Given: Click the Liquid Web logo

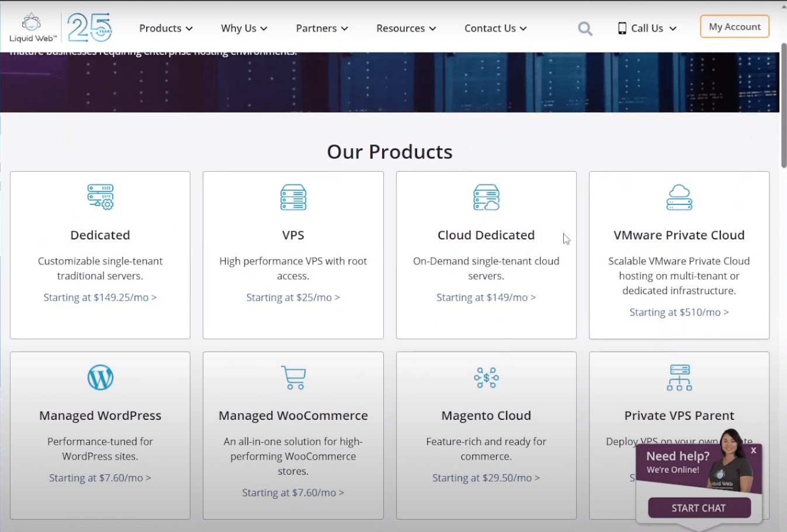Looking at the screenshot, I should pos(33,27).
